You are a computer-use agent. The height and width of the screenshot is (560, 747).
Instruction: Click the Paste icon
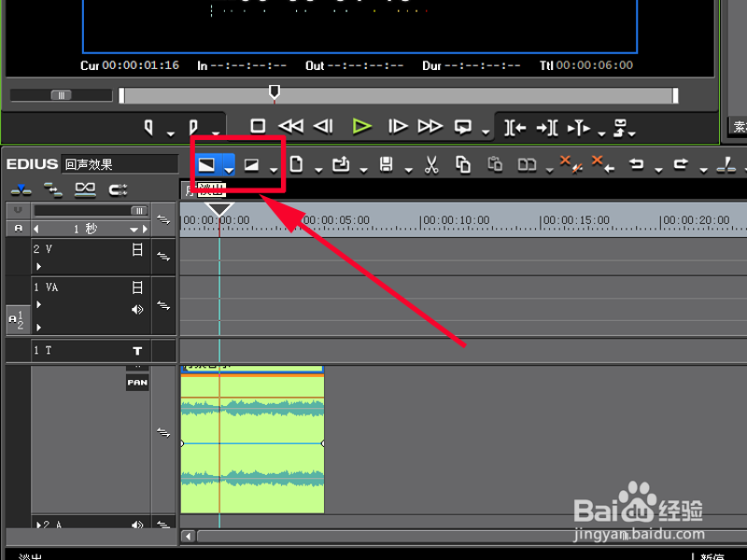495,164
